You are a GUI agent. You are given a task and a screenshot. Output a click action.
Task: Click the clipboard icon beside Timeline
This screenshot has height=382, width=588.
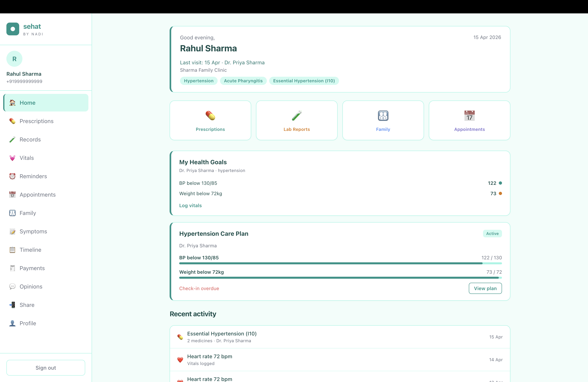(x=12, y=250)
